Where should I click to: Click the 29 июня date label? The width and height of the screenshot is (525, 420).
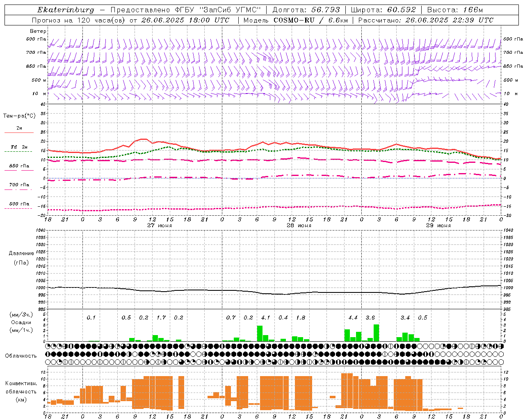pos(438,226)
